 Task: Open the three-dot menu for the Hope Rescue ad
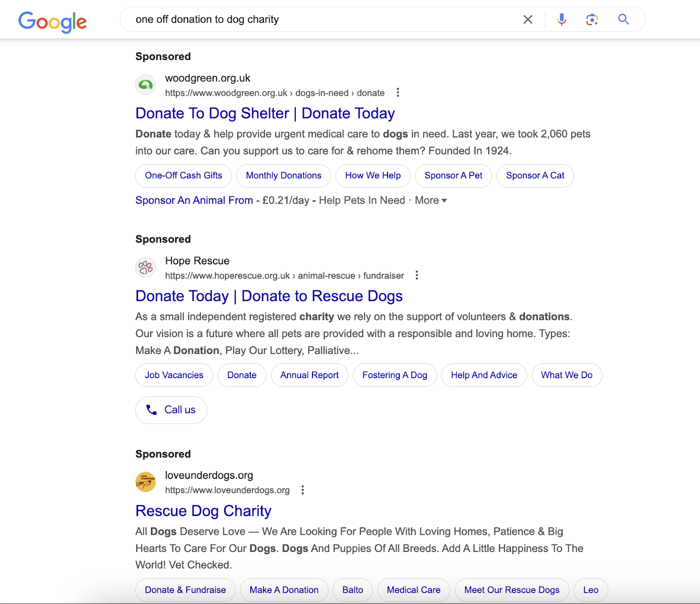[x=417, y=275]
